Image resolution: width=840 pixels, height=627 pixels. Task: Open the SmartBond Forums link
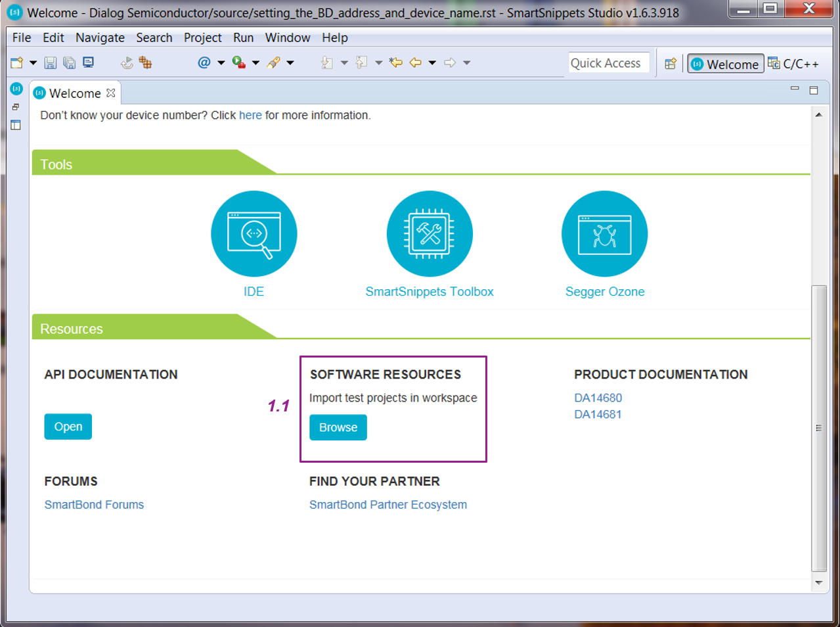94,505
